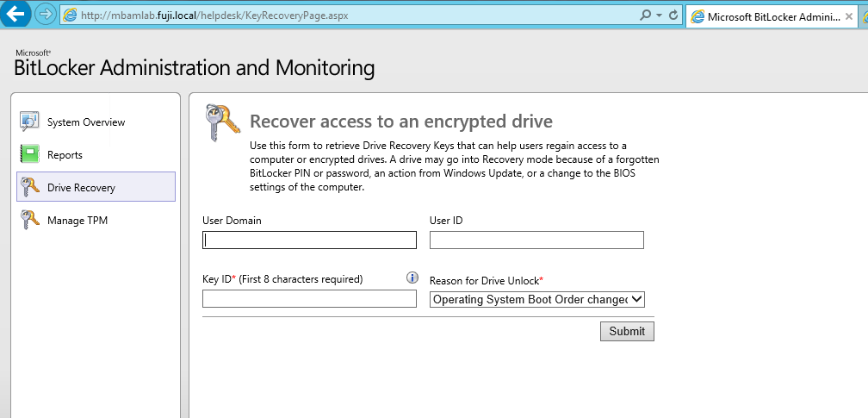
Task: Click the browser Forward arrow button
Action: [x=46, y=15]
